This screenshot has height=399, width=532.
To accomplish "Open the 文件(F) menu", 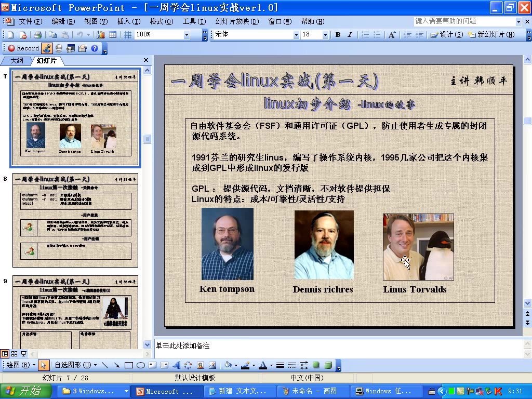I will 31,21.
